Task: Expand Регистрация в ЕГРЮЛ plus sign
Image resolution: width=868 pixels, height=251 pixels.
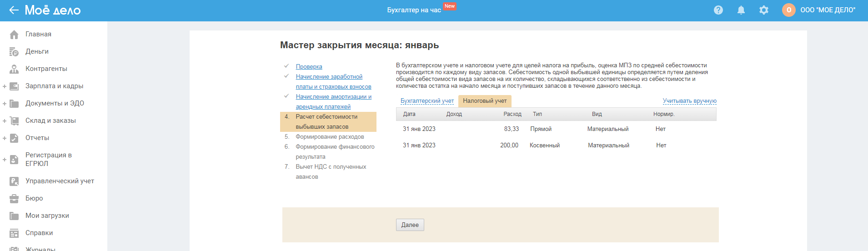Action: (x=5, y=160)
